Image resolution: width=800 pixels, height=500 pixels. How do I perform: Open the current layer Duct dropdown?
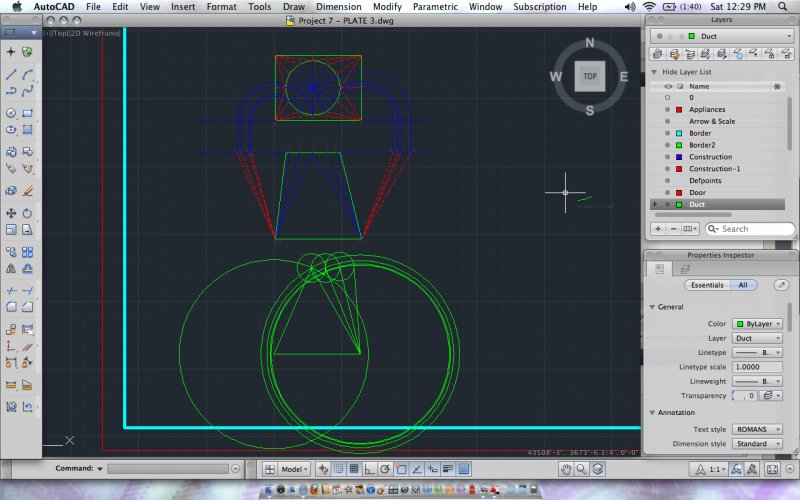(x=721, y=36)
